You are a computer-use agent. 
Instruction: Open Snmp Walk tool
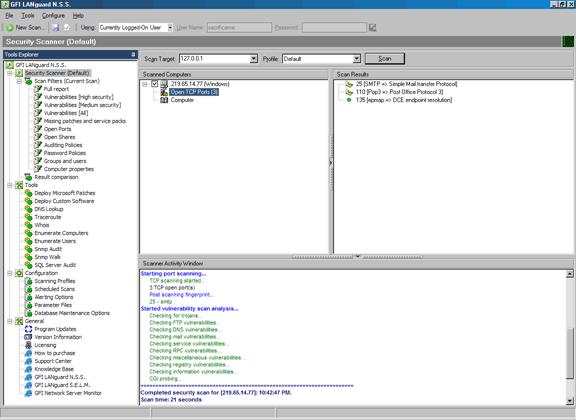pos(48,257)
